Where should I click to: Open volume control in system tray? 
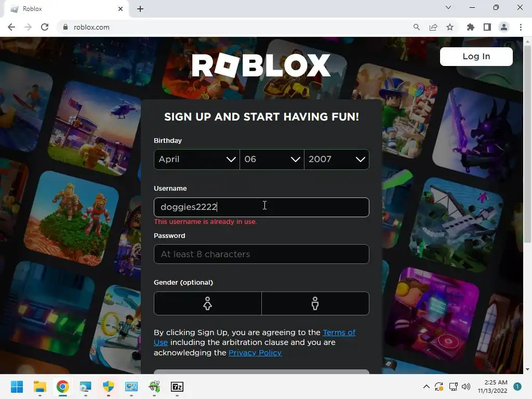466,387
